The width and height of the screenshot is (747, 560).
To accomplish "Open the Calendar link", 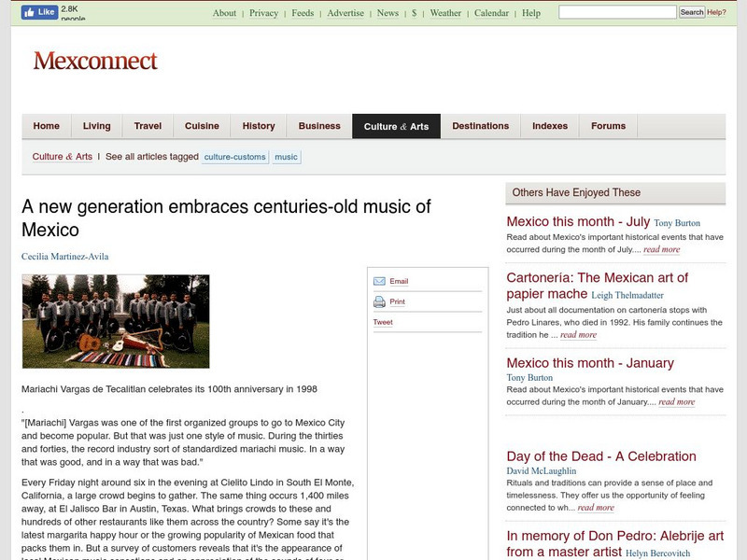I will point(492,13).
